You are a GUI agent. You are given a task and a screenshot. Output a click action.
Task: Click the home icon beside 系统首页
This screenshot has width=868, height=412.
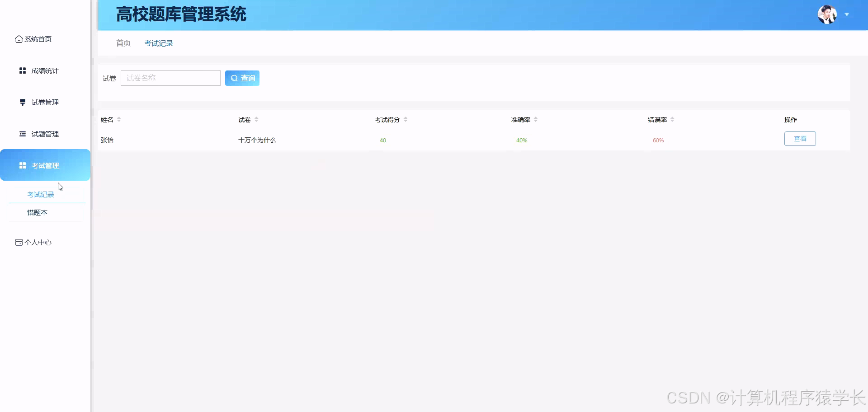19,39
